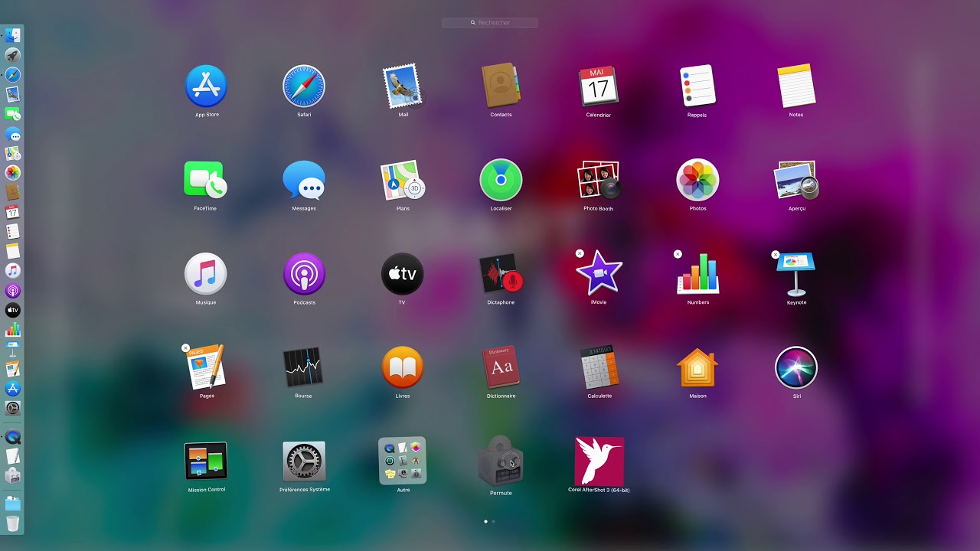The image size is (980, 551).
Task: Delete iMovie using its X badge
Action: [580, 254]
